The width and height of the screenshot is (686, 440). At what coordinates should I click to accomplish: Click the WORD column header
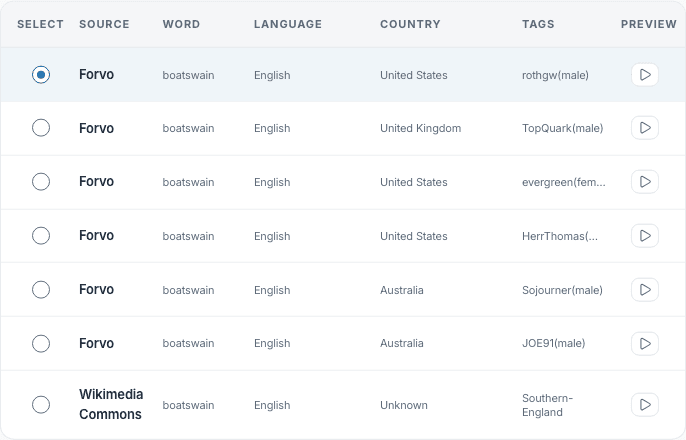(181, 24)
